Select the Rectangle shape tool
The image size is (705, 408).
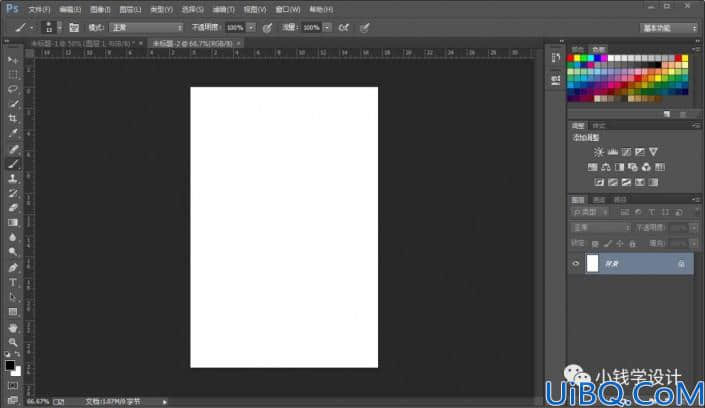(13, 312)
